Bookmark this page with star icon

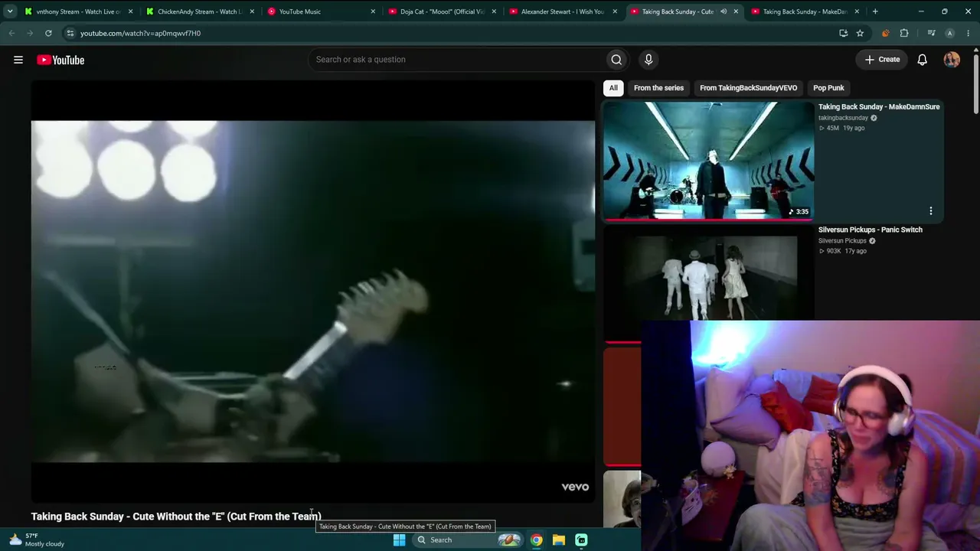point(860,33)
